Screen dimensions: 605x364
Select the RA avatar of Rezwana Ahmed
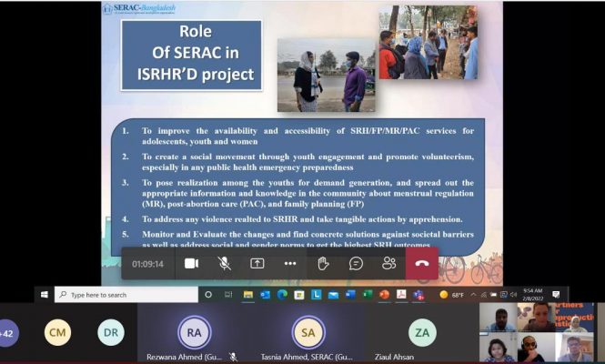pyautogui.click(x=194, y=332)
